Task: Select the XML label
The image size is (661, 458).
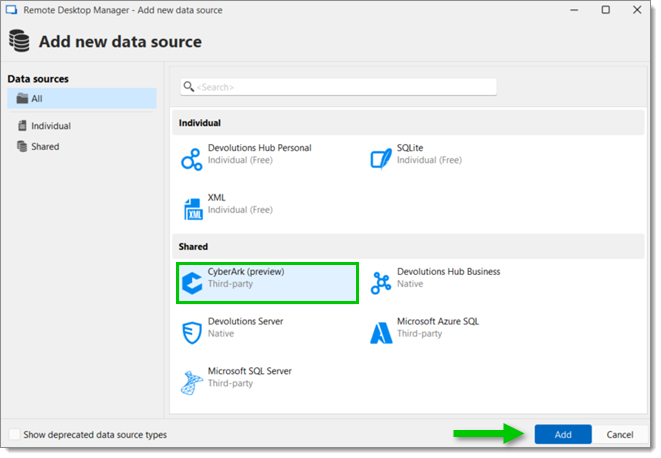Action: (x=217, y=198)
